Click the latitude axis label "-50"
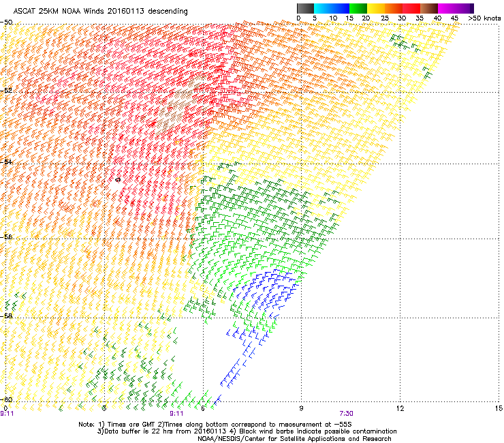This screenshot has height=443, width=504. pyautogui.click(x=6, y=22)
